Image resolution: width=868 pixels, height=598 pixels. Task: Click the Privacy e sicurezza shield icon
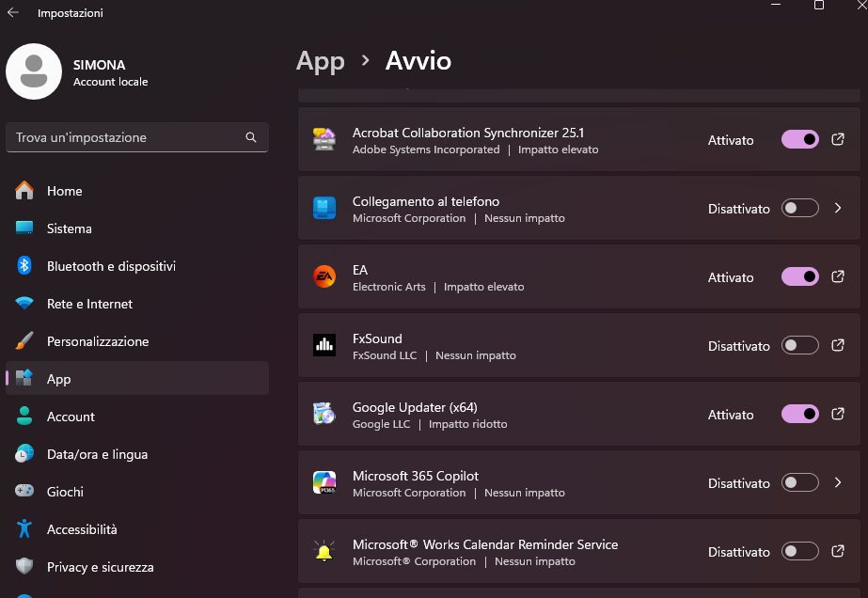coord(24,566)
